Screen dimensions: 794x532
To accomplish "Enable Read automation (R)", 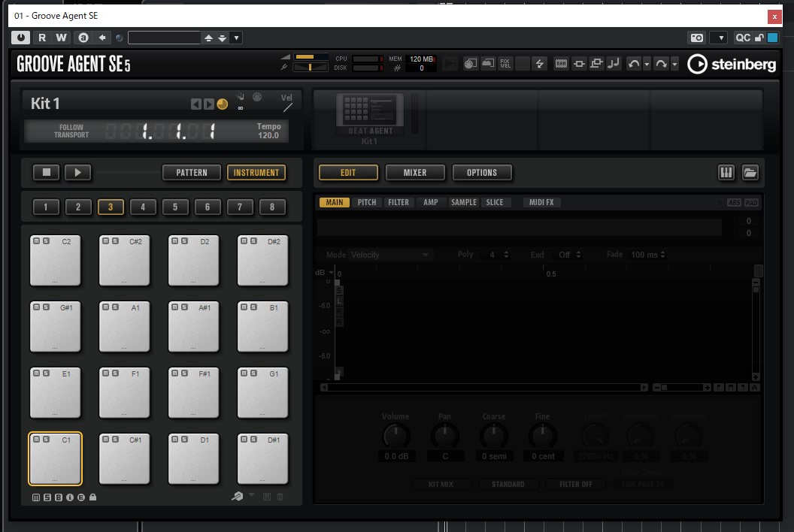I will tap(42, 38).
